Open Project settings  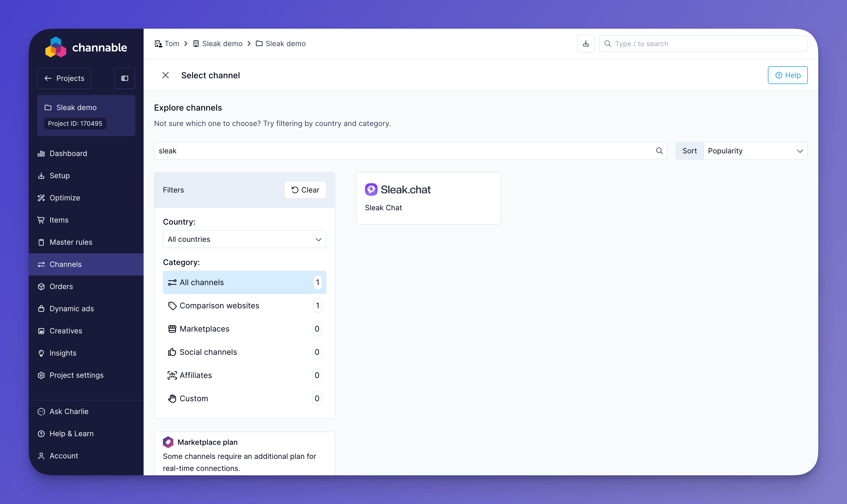point(86,375)
